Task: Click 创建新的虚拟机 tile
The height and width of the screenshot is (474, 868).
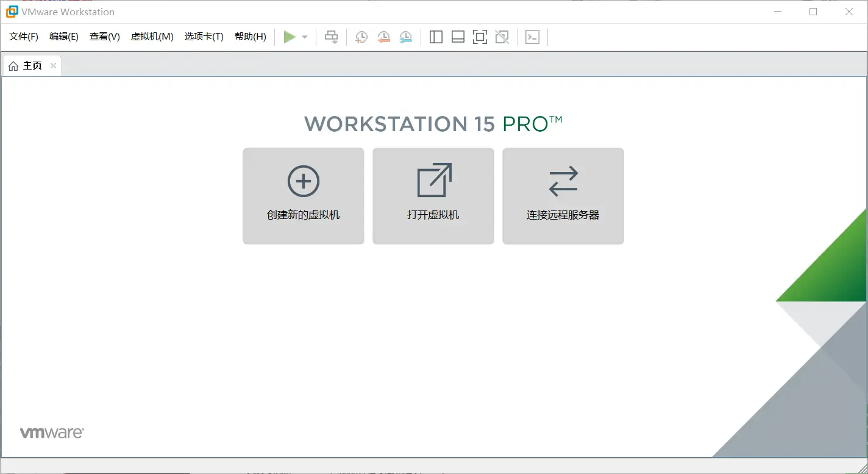Action: [x=304, y=196]
